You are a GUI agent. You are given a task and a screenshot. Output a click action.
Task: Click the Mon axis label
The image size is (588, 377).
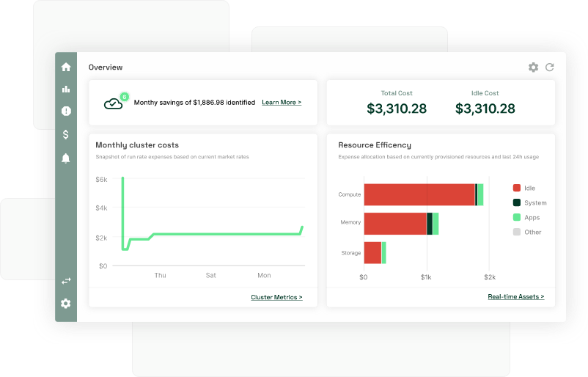[264, 275]
